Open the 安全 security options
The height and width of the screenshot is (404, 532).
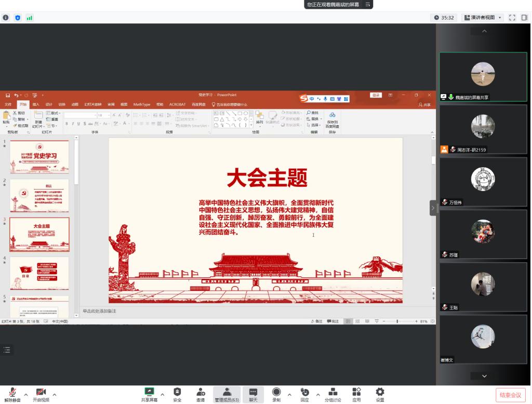point(177,393)
